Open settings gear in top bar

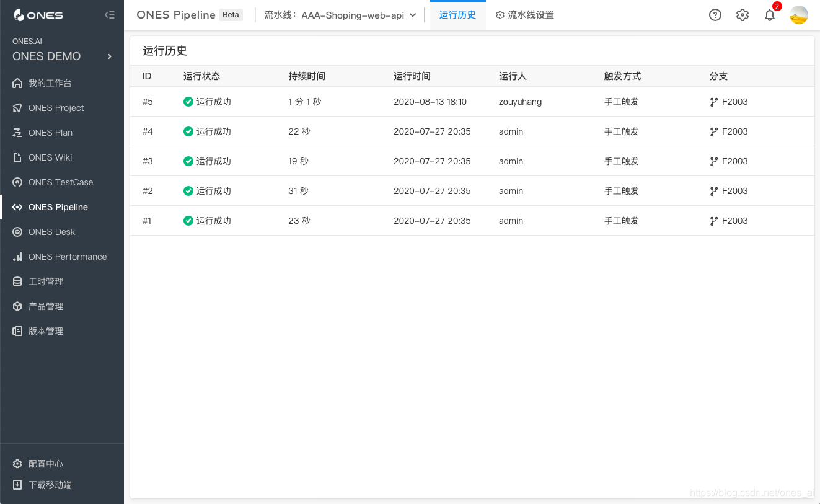pos(743,15)
